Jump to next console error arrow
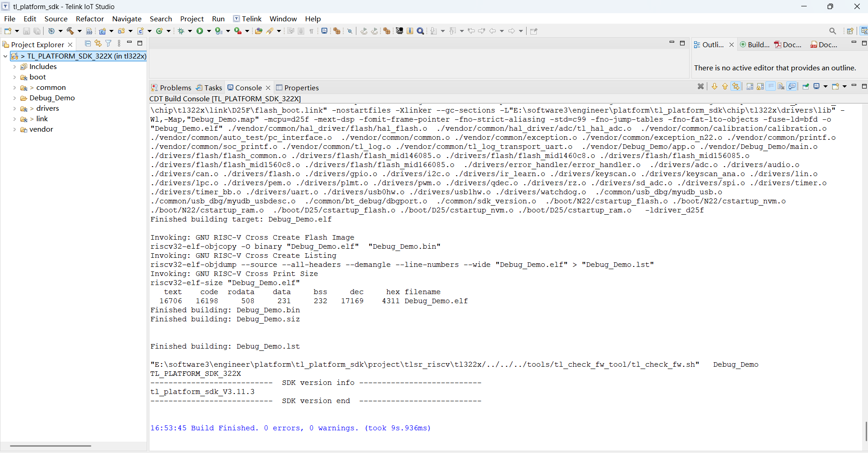 tap(715, 86)
